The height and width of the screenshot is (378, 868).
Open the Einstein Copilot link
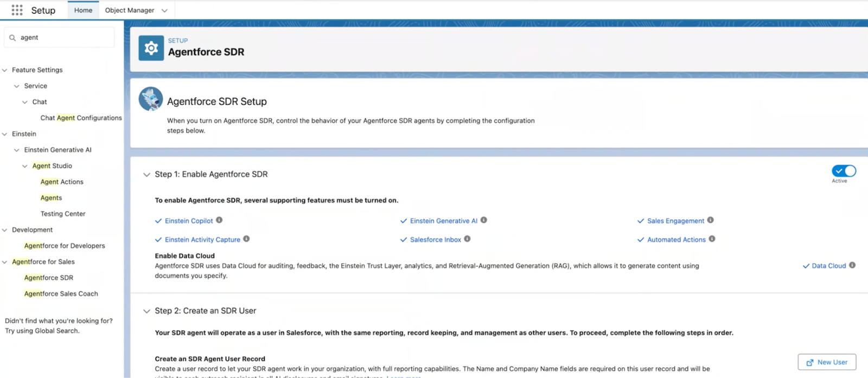point(189,221)
